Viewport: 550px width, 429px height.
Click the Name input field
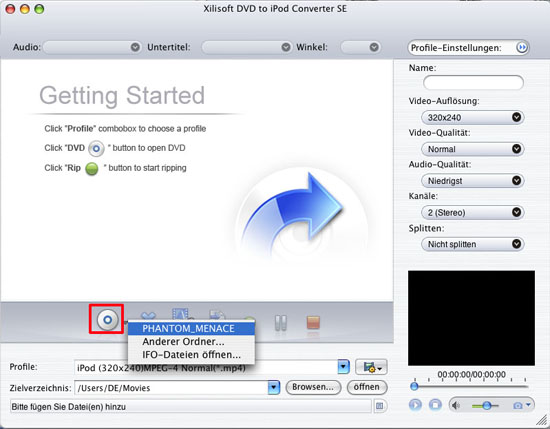pos(473,83)
